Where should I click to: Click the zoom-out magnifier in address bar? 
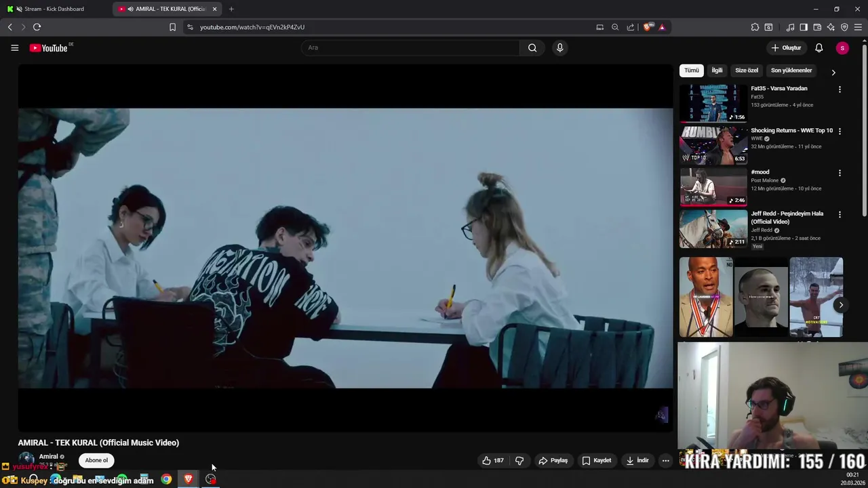615,27
